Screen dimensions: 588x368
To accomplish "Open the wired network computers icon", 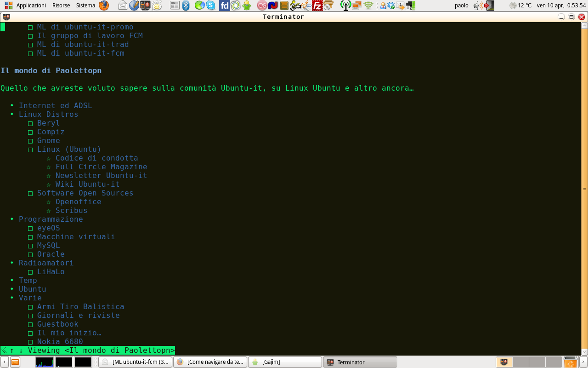I will click(x=357, y=6).
